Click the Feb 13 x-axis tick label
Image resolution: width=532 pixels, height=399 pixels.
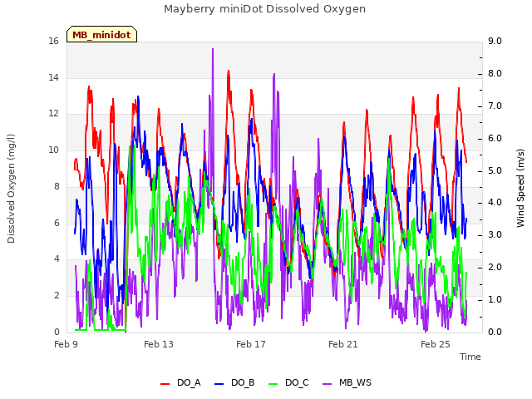pyautogui.click(x=159, y=344)
